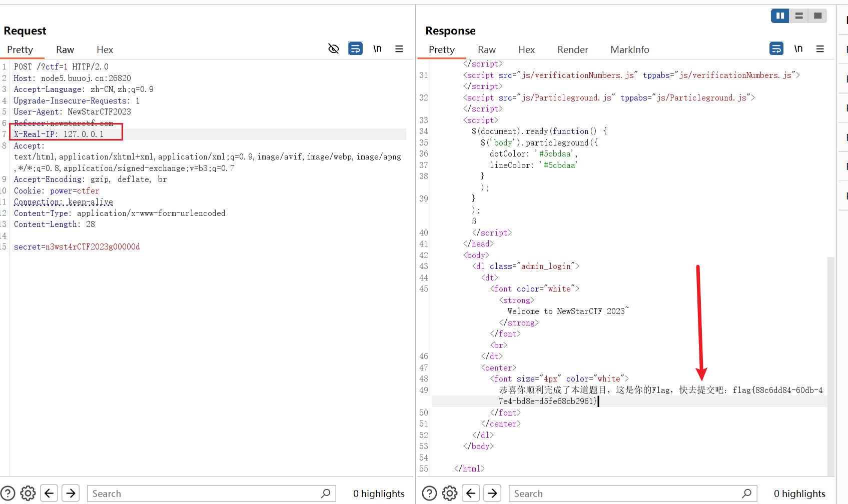The width and height of the screenshot is (848, 504).
Task: Click the Content-Type header line
Action: pos(120,213)
